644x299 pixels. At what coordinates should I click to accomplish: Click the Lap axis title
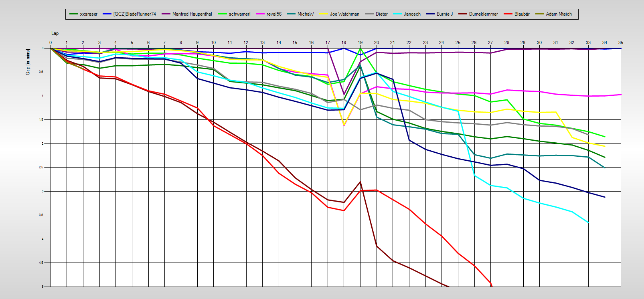pos(55,33)
